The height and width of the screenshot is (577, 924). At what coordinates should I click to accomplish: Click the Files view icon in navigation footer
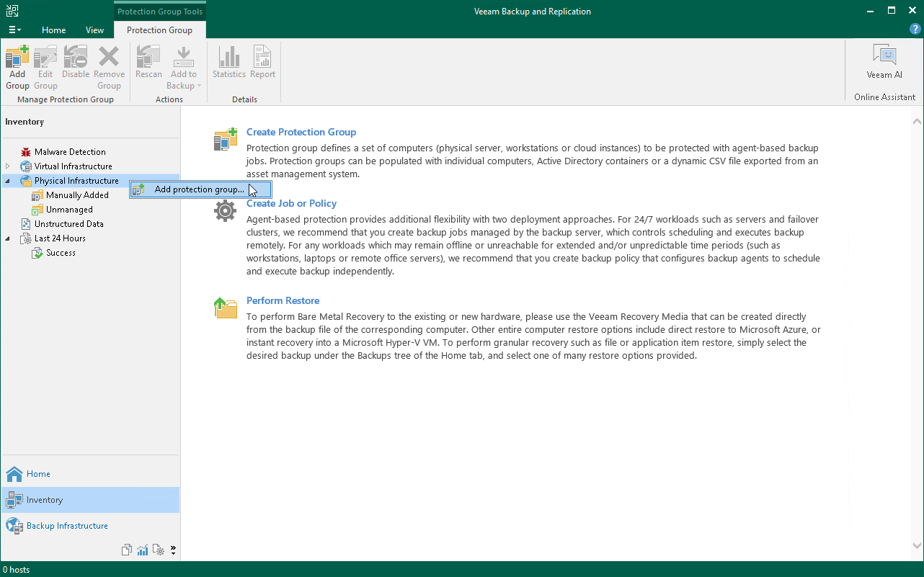click(x=127, y=550)
